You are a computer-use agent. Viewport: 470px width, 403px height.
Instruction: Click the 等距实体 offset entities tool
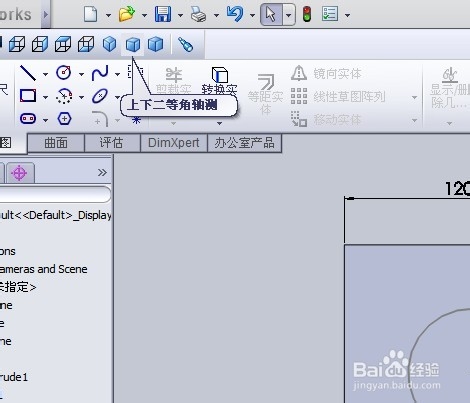[266, 94]
